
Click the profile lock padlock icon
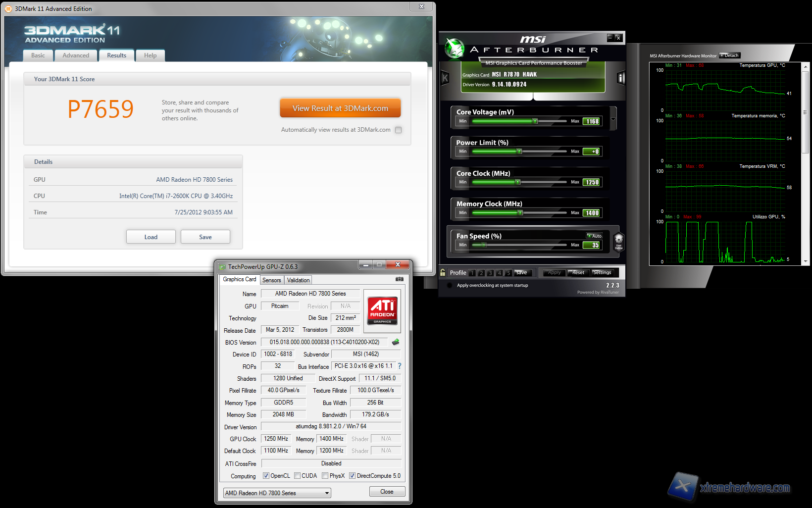pos(443,272)
